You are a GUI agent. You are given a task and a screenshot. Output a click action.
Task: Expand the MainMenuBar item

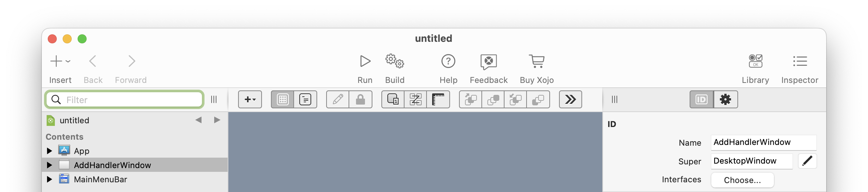pyautogui.click(x=49, y=179)
